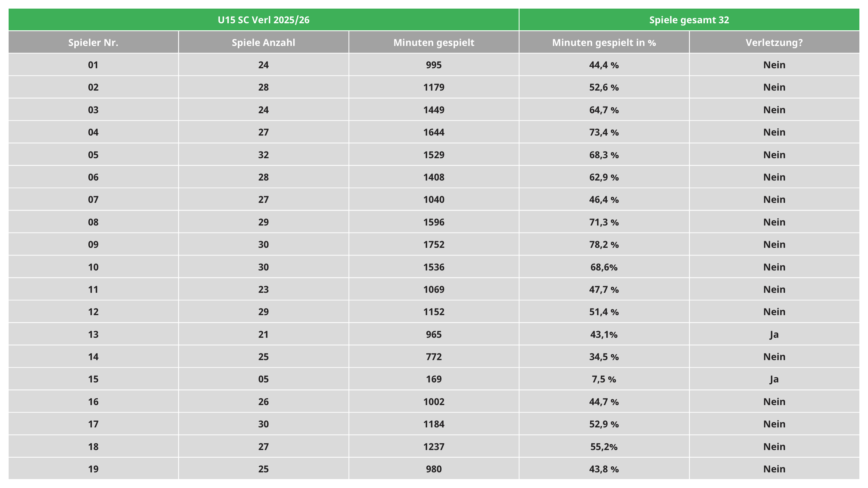Select the 'Minuten gespielt in %' header

coord(604,42)
